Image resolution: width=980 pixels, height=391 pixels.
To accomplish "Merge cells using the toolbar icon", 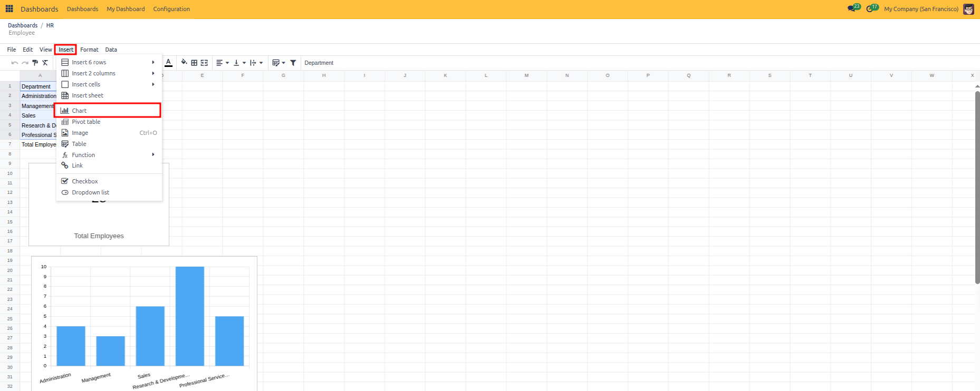I will [204, 63].
